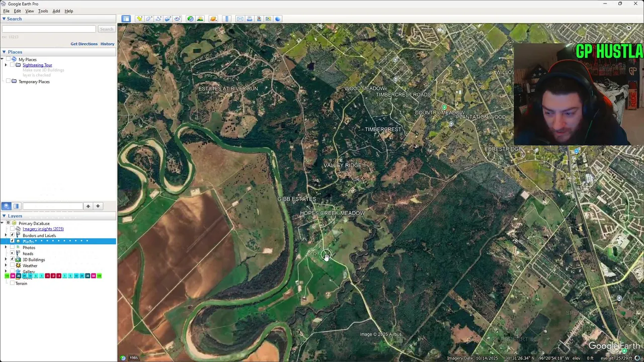Click the Primary Database layers icon
Viewport: 644px width, 362px height.
pyautogui.click(x=14, y=223)
